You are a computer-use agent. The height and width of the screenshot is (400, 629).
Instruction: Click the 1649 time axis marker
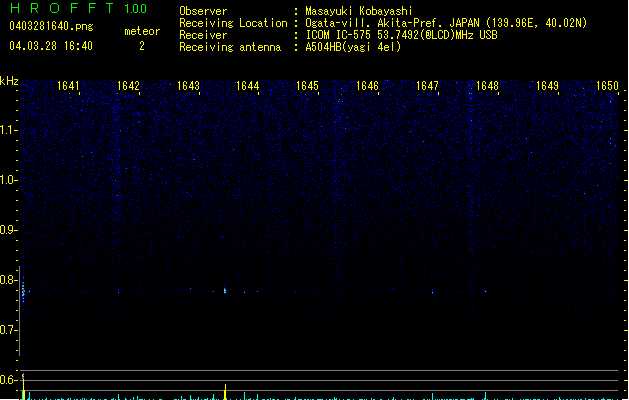pyautogui.click(x=547, y=86)
